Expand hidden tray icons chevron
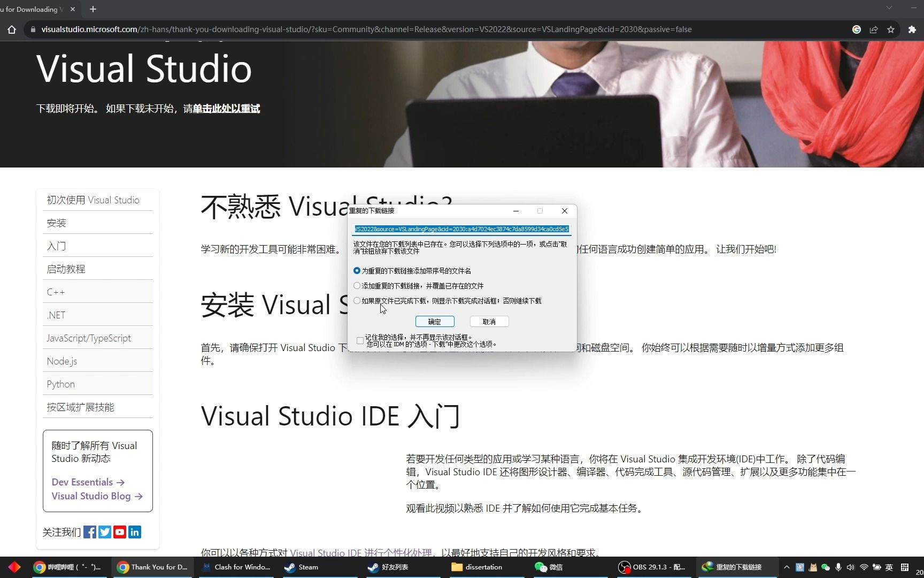This screenshot has height=578, width=924. pyautogui.click(x=787, y=567)
